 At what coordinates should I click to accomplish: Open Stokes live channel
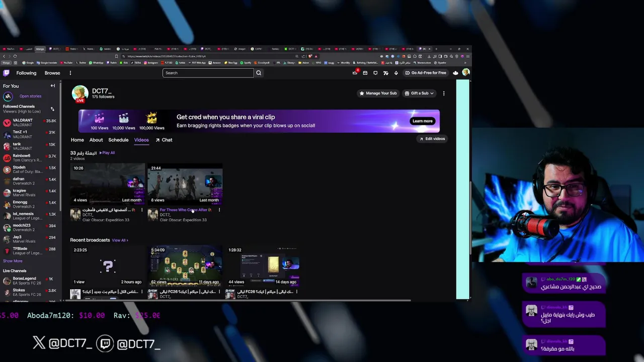point(29,292)
